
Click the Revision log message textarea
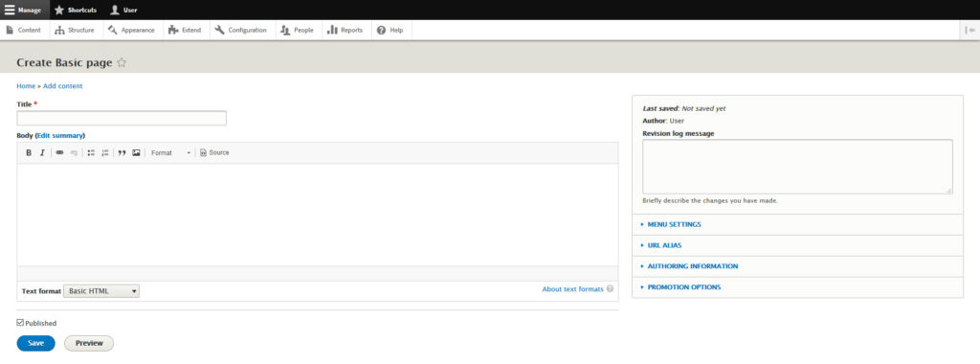pyautogui.click(x=797, y=167)
